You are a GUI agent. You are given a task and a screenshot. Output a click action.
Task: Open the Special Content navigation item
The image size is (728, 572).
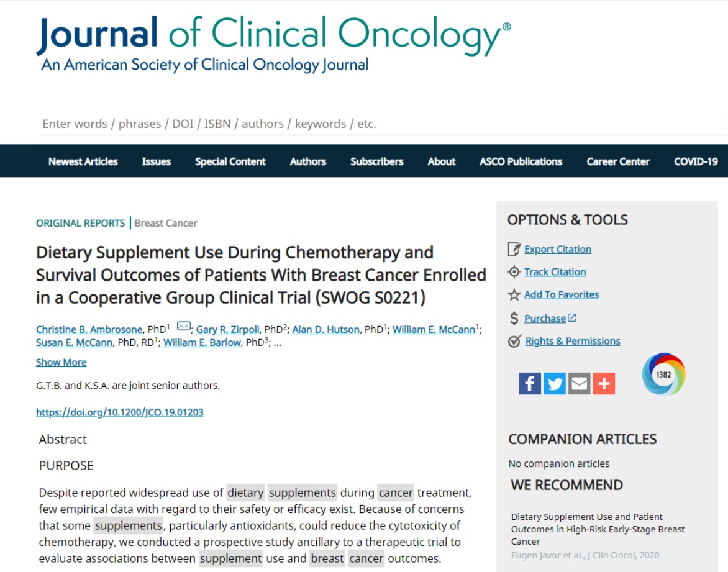230,161
